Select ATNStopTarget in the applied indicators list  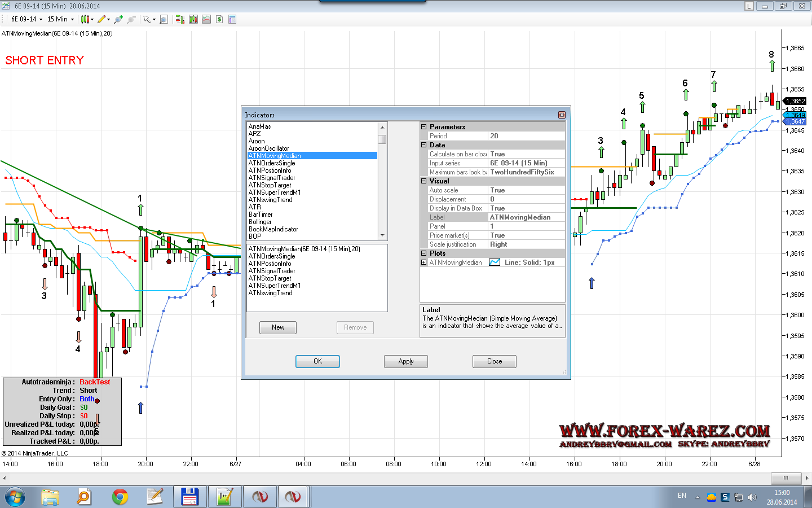[x=270, y=278]
